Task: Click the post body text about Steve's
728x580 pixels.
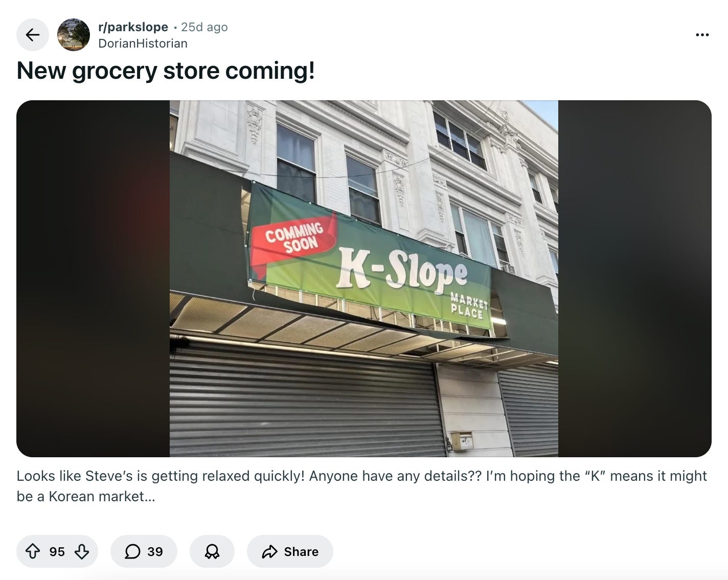Action: pos(362,486)
